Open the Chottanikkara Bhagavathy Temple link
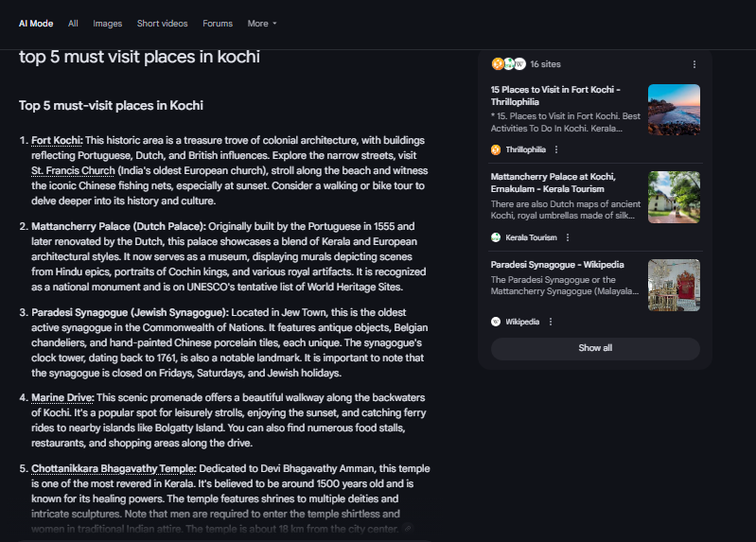This screenshot has height=542, width=756. (x=114, y=469)
